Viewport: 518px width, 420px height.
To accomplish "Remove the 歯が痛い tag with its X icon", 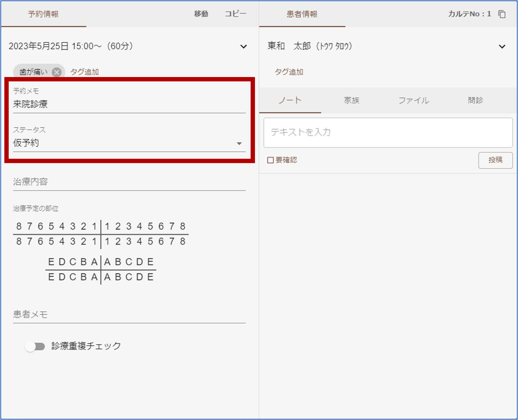I will tap(57, 72).
